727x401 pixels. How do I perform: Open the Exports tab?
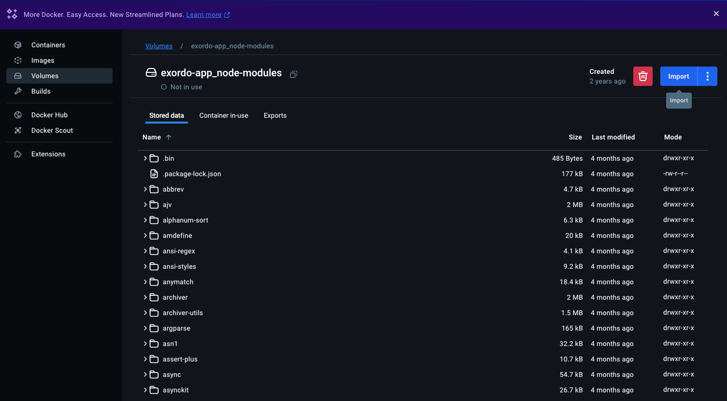pyautogui.click(x=275, y=115)
